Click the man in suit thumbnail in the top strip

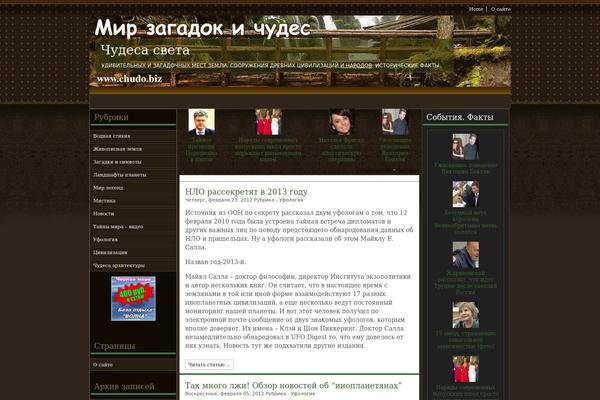(x=201, y=122)
